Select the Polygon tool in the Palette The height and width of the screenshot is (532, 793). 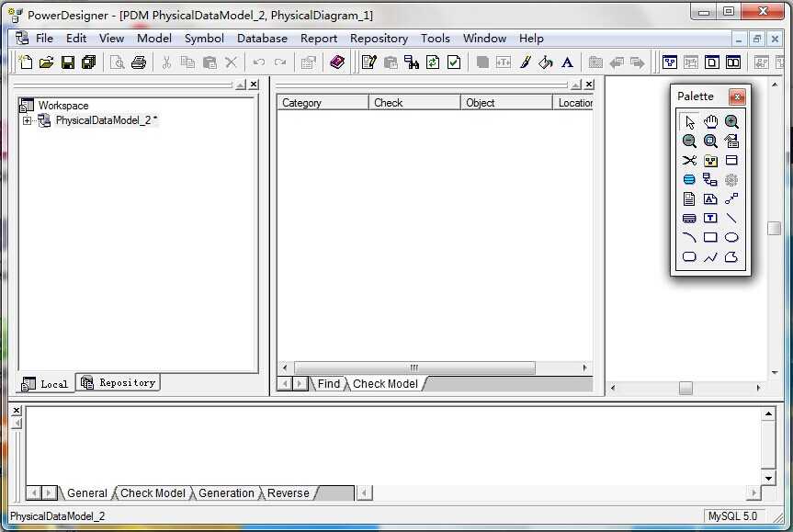[x=731, y=256]
